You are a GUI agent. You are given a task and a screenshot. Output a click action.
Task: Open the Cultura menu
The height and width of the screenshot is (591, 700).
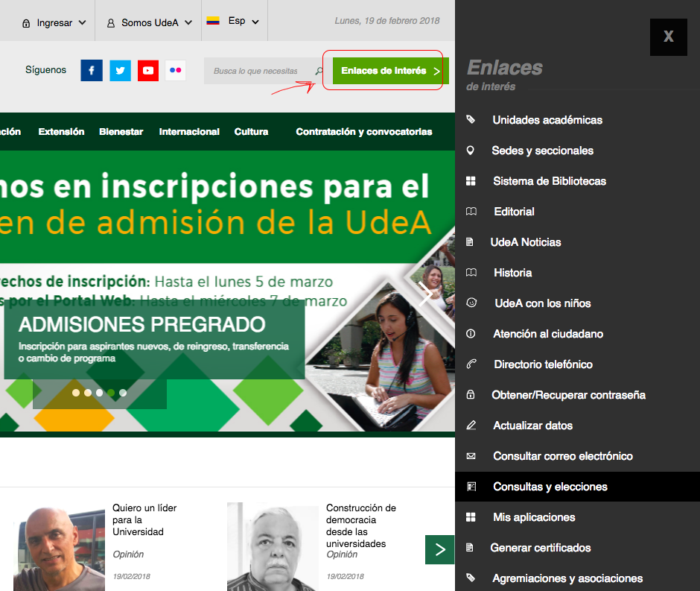(252, 132)
